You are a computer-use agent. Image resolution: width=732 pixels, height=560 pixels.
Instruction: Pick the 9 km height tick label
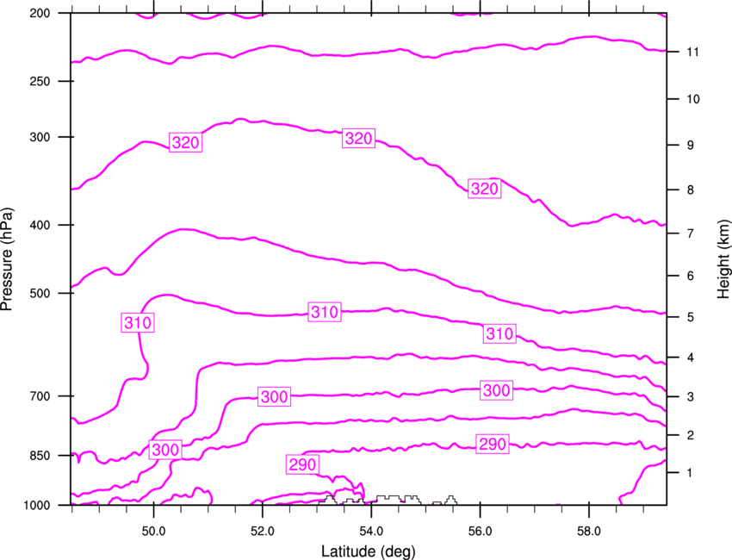coord(691,146)
